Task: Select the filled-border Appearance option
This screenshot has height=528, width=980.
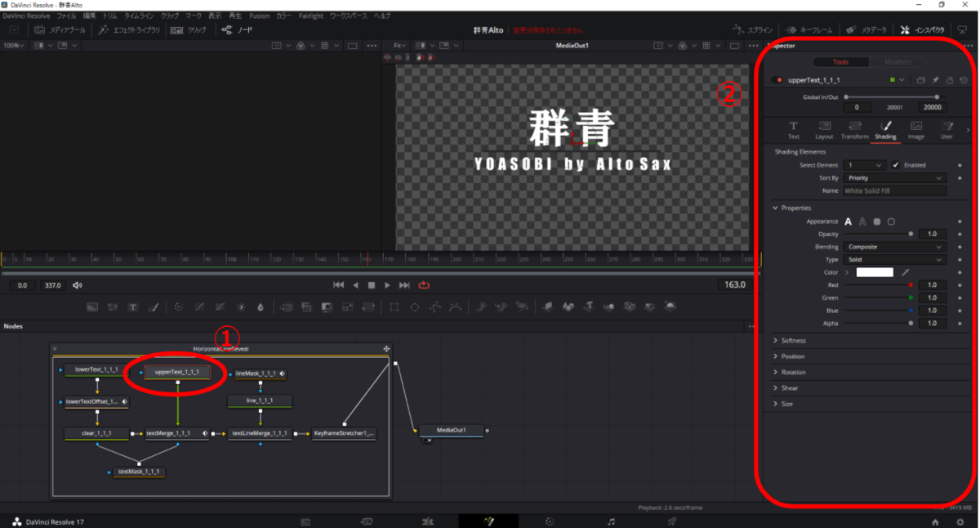Action: 876,221
